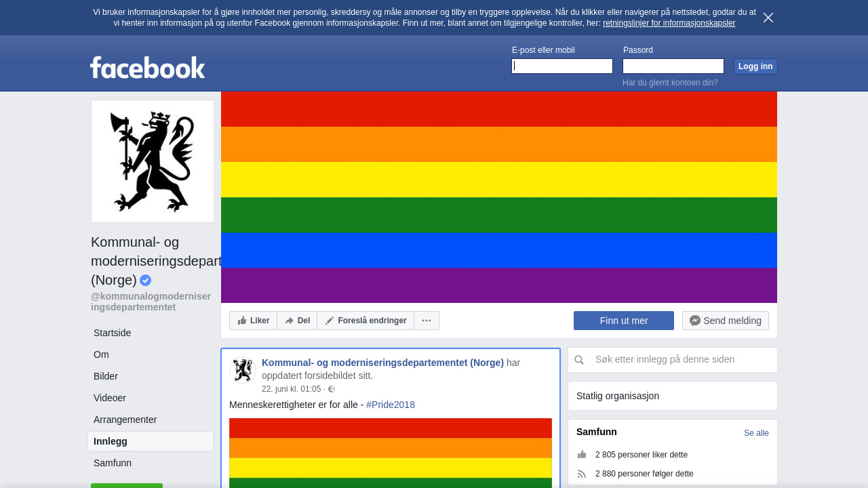
Task: Select Innlegg in the sidebar
Action: click(x=151, y=441)
